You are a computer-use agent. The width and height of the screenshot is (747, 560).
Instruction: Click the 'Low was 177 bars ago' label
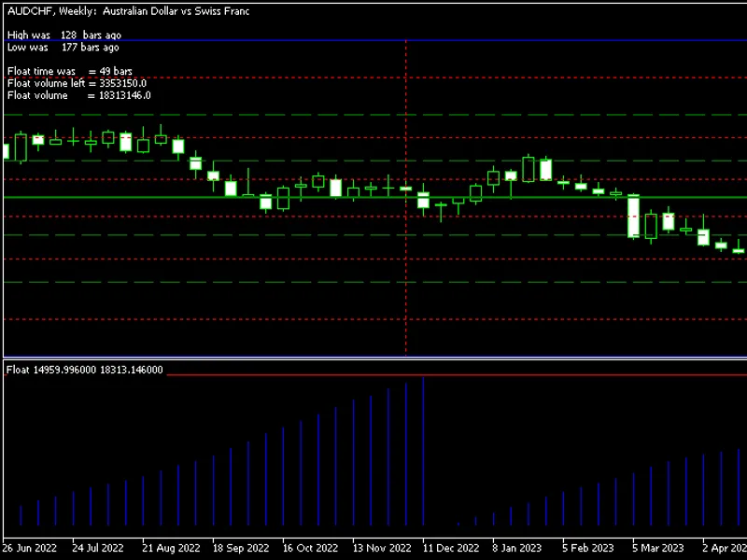click(63, 48)
